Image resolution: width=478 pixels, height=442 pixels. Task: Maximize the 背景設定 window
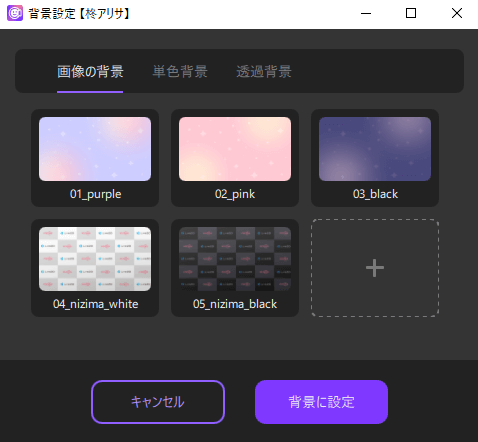tap(411, 13)
